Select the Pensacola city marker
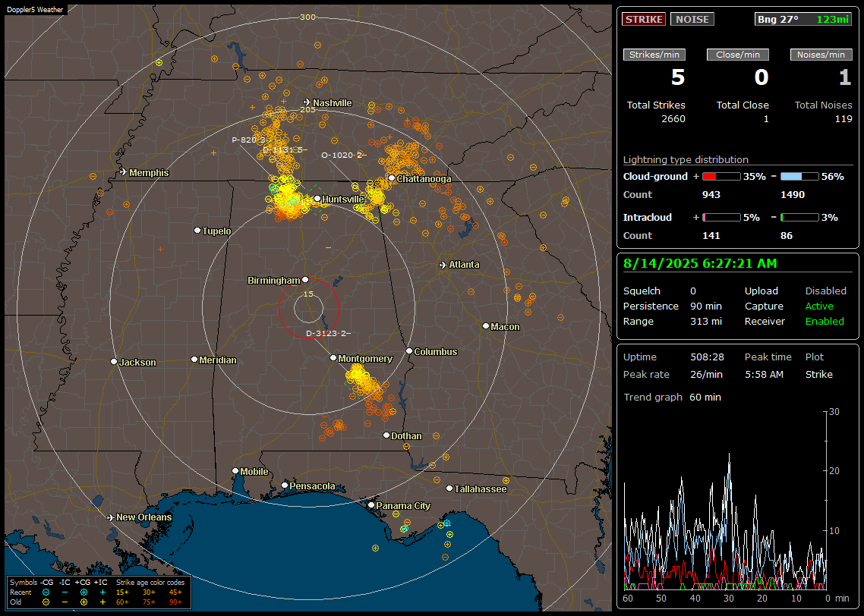Image resolution: width=864 pixels, height=616 pixels. (285, 485)
